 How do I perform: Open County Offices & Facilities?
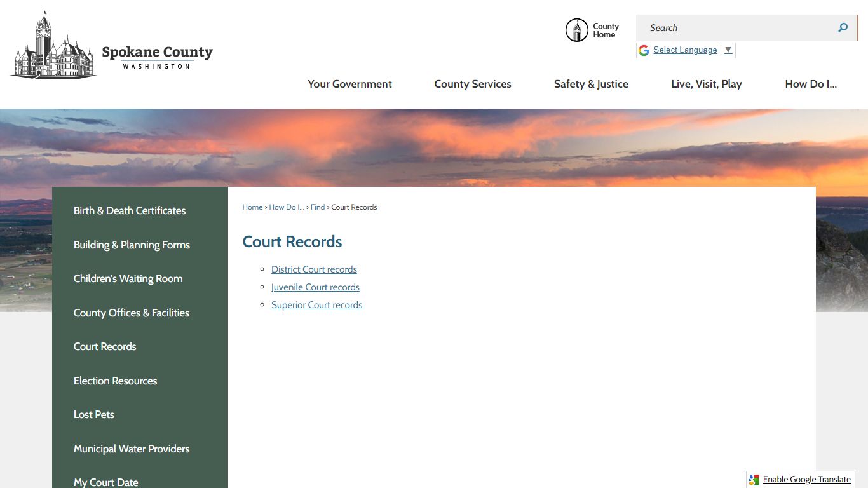(132, 313)
